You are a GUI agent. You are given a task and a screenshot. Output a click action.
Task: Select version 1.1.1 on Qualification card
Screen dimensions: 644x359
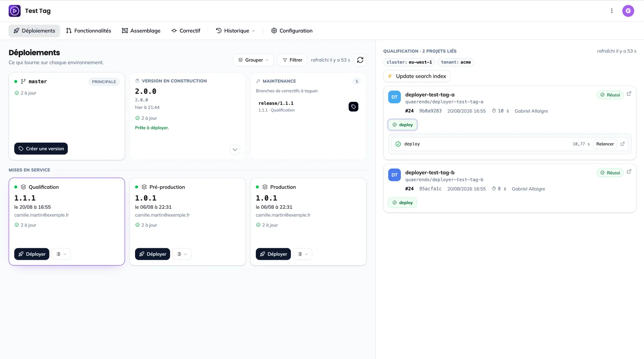click(25, 198)
